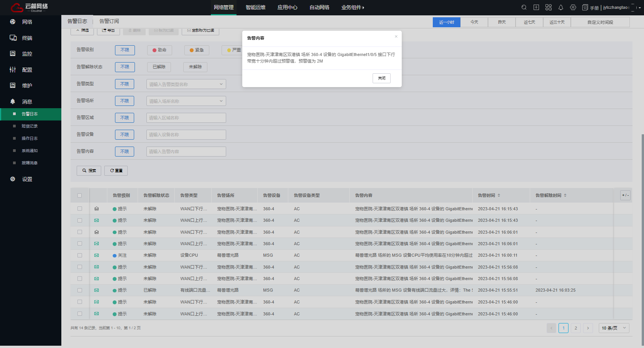Open 短信记录 in the sidebar

click(31, 126)
